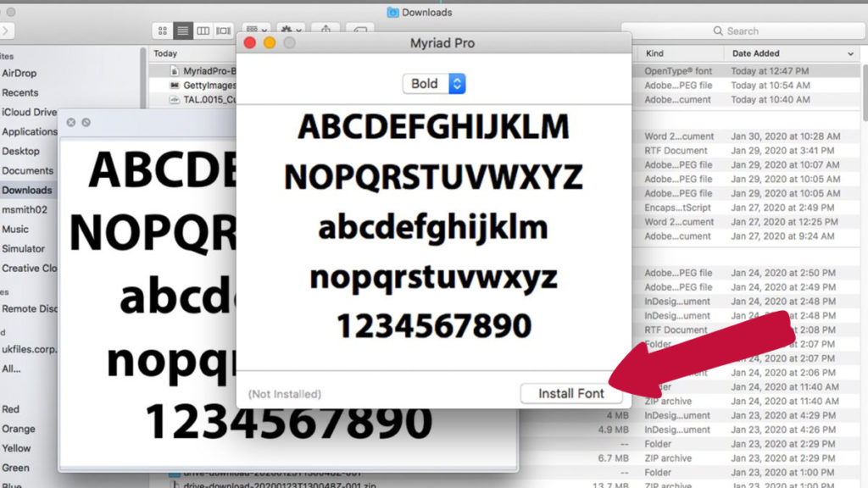Click the MyriadPro font file icon

(175, 71)
